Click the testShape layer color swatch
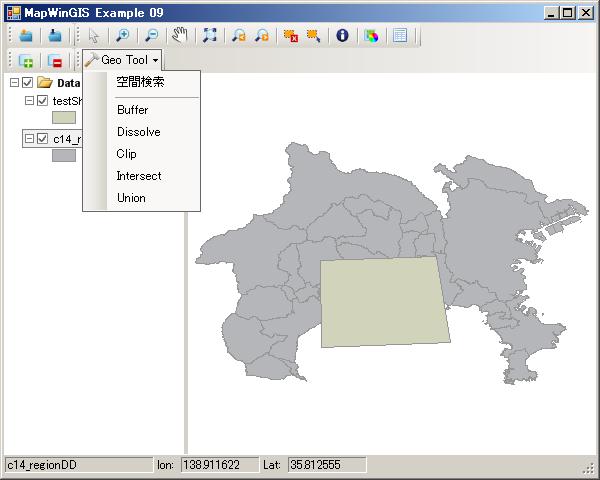 pyautogui.click(x=64, y=118)
